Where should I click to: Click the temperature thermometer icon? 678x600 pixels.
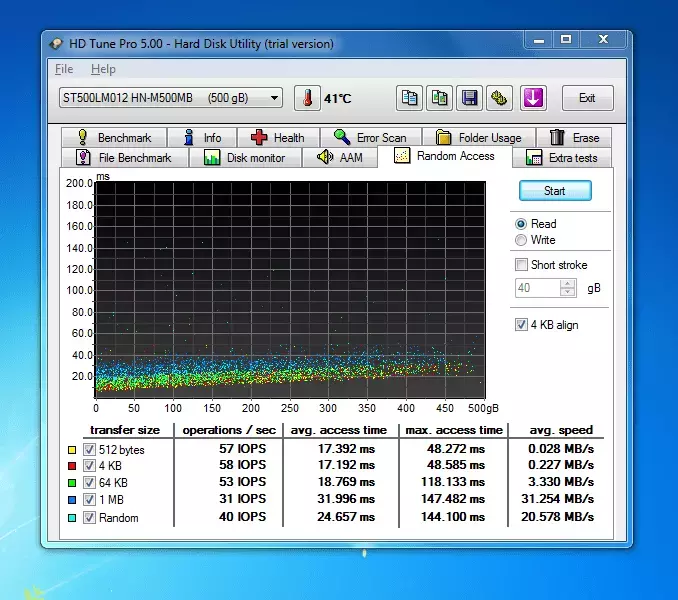[x=307, y=98]
